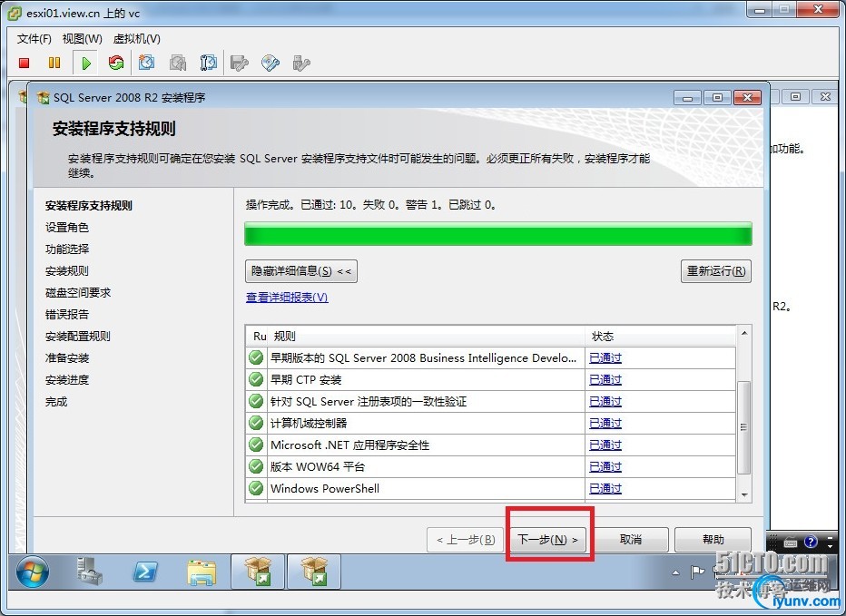Click 已通过 link for 早期 CTP 安装

[x=605, y=380]
